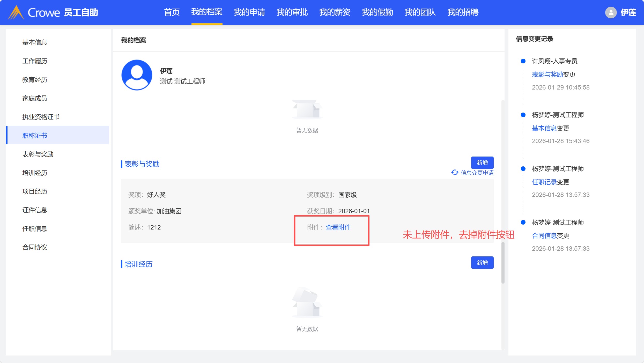Open the 我的招聘 menu
This screenshot has width=644, height=363.
point(463,12)
